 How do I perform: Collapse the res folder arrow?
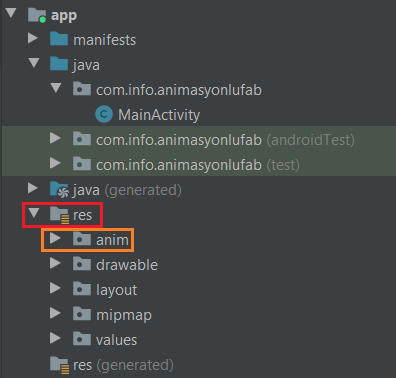pyautogui.click(x=34, y=213)
